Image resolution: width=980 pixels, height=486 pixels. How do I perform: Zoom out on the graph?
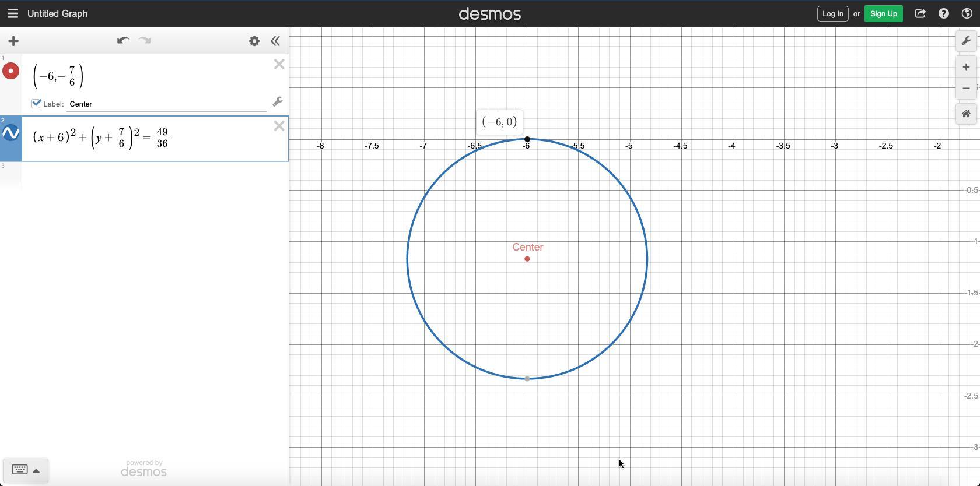pyautogui.click(x=966, y=89)
